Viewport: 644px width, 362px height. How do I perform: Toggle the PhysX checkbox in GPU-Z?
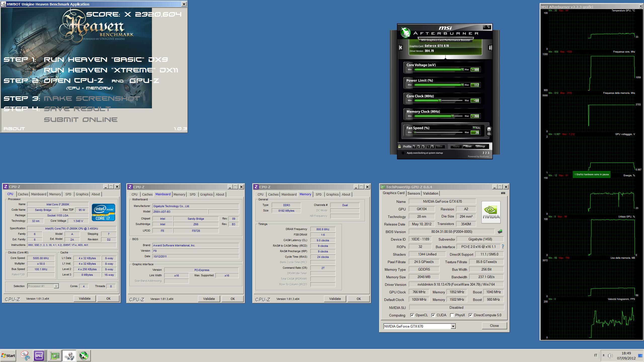pos(452,315)
